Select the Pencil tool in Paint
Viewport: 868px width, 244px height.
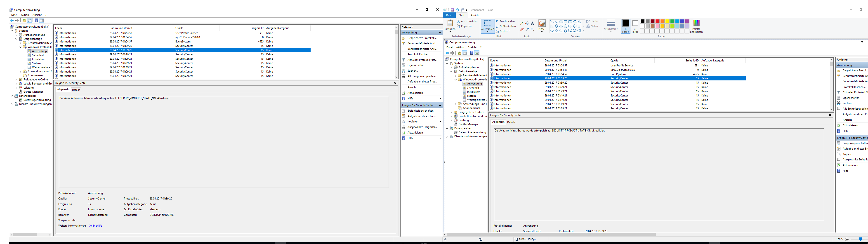click(522, 23)
